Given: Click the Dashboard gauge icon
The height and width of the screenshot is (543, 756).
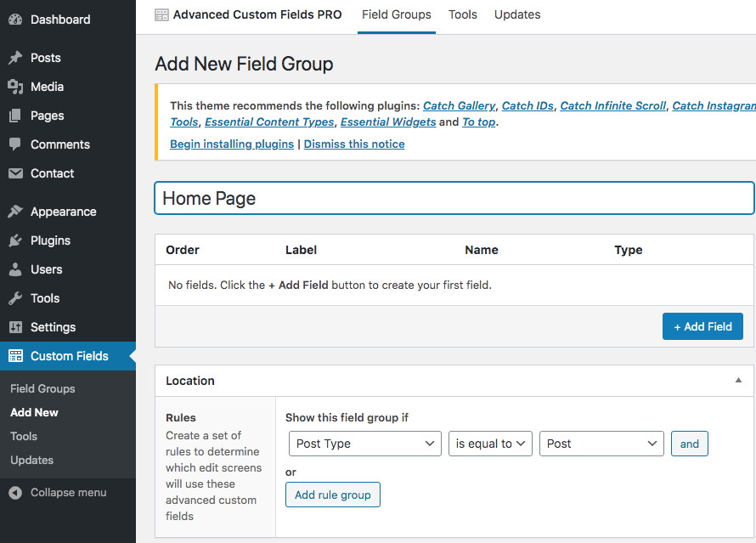Looking at the screenshot, I should point(15,20).
